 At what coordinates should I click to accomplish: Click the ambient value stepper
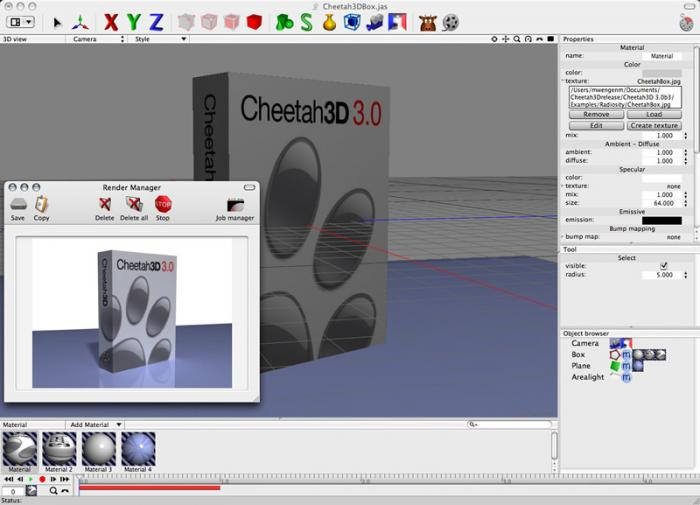686,152
